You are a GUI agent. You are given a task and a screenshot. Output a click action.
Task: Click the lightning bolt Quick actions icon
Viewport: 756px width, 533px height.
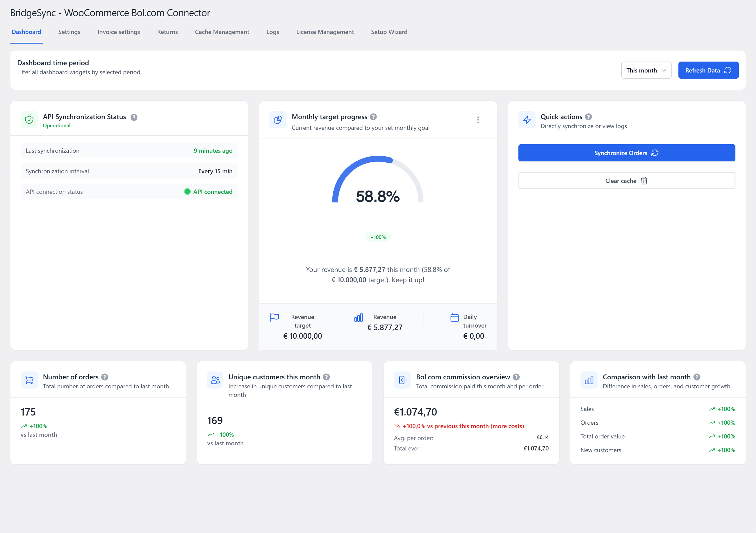point(527,120)
